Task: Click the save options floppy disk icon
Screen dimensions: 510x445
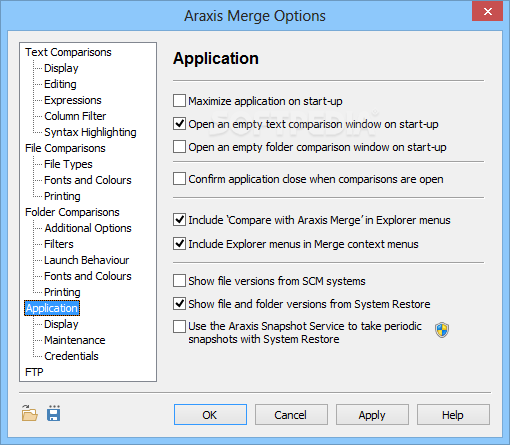Action: tap(54, 413)
